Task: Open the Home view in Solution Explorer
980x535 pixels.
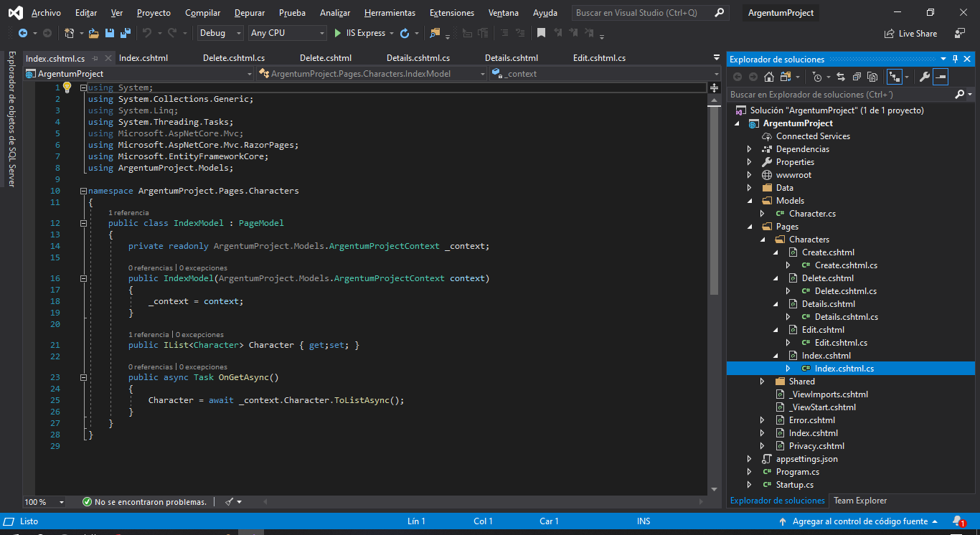Action: [x=768, y=77]
